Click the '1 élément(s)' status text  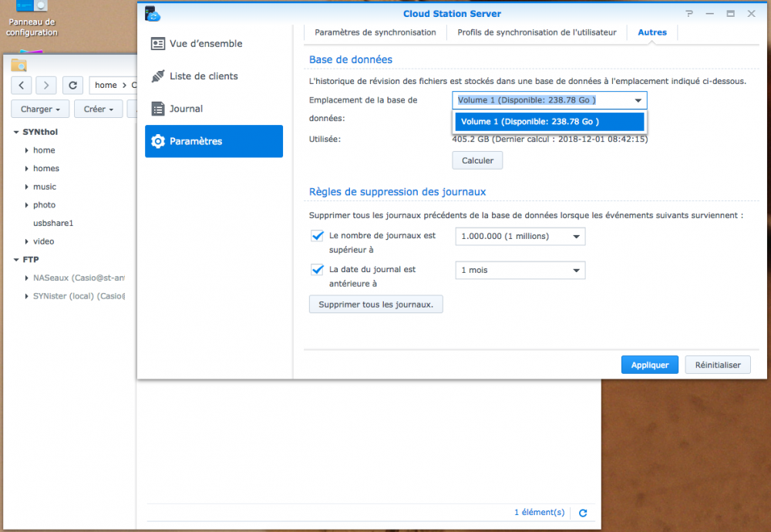pos(540,512)
